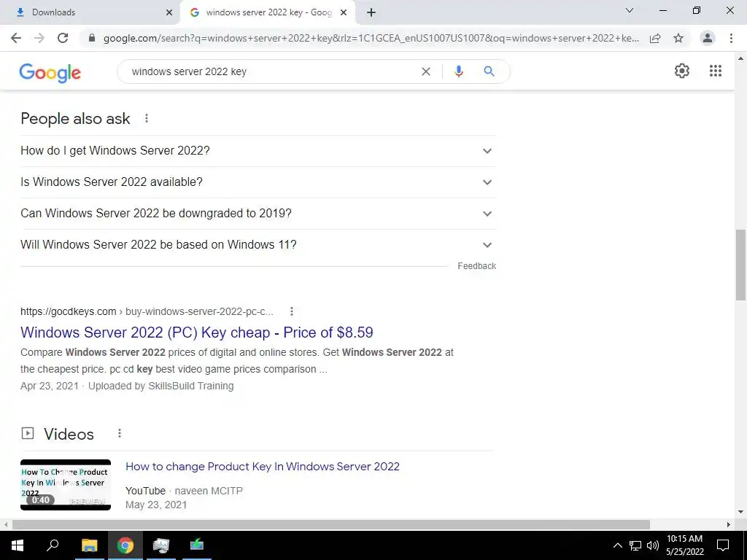Open the Google apps grid
Image resolution: width=747 pixels, height=560 pixels.
[716, 71]
